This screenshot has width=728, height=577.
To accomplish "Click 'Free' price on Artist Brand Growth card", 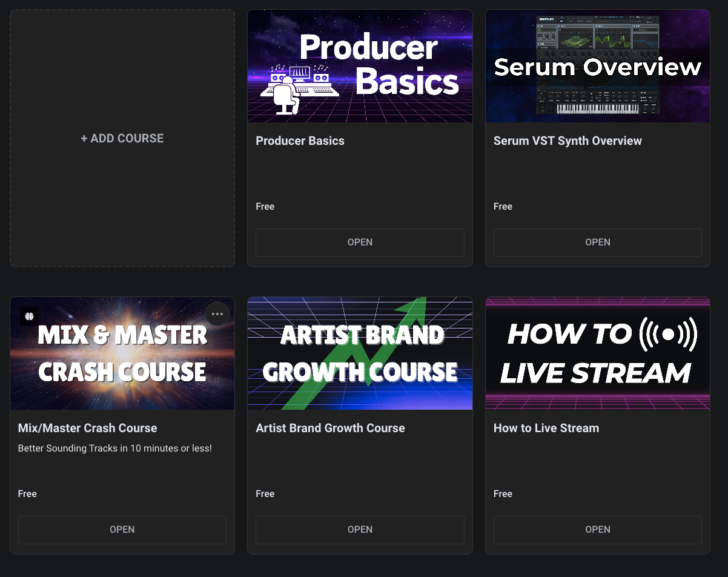I will tap(265, 494).
